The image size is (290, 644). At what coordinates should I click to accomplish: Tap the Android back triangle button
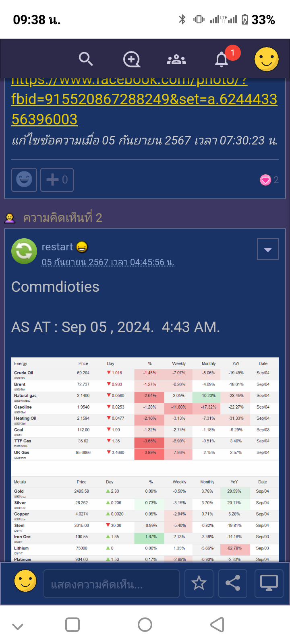(x=217, y=625)
